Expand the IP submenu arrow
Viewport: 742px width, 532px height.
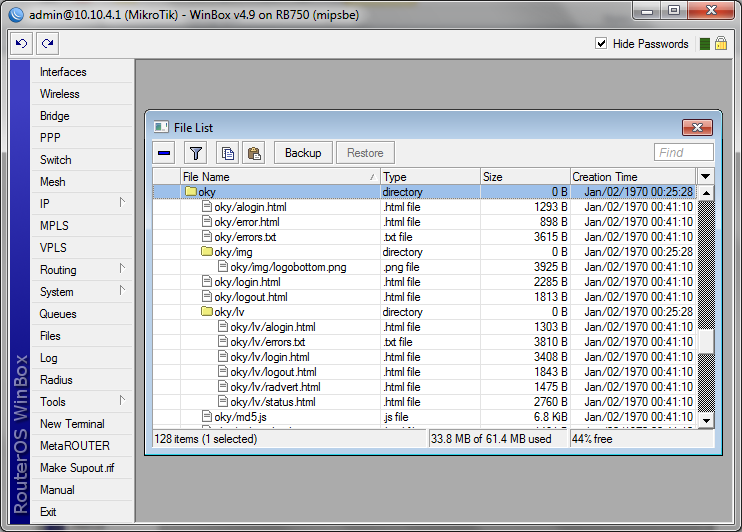pyautogui.click(x=122, y=203)
